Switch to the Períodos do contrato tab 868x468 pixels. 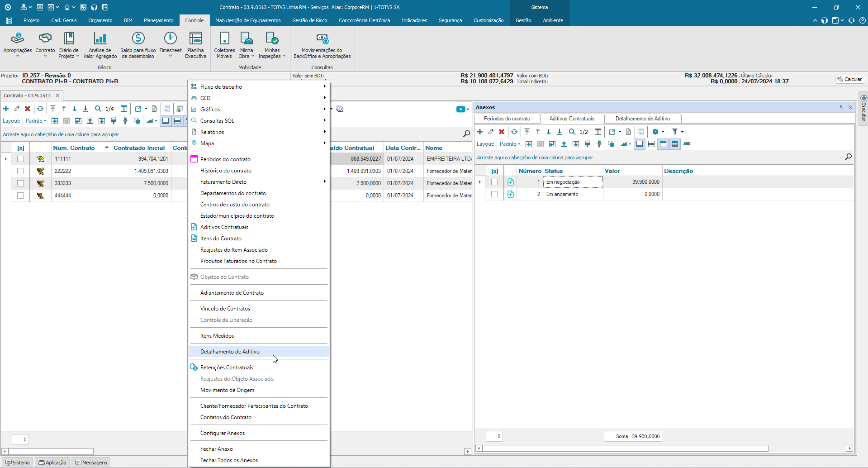point(507,119)
